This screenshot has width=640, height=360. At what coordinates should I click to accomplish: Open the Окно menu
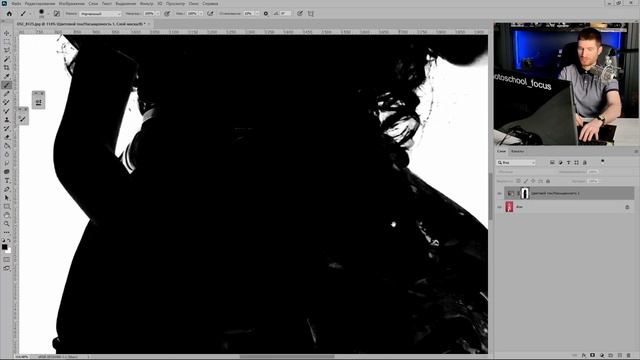tap(193, 3)
